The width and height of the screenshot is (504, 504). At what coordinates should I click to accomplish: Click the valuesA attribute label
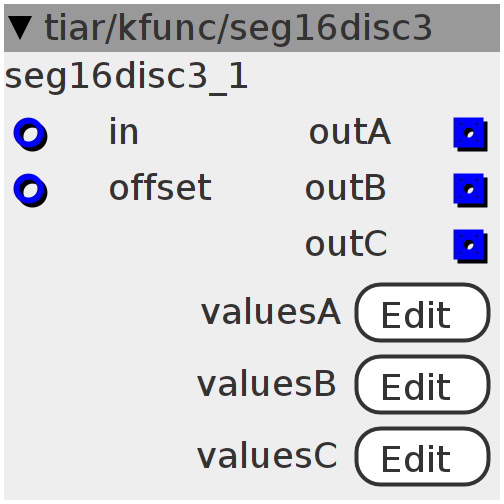point(271,312)
